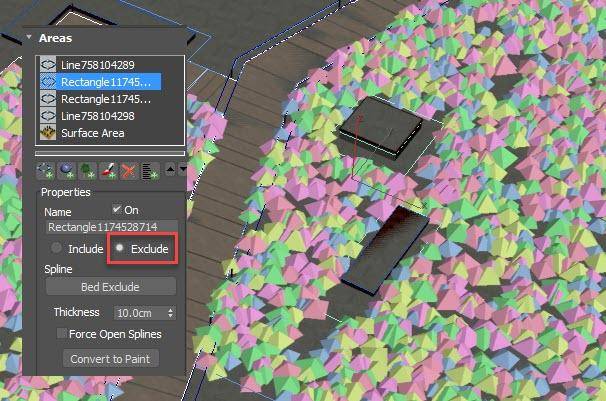Click the add object area icon
The width and height of the screenshot is (606, 401).
pos(67,170)
